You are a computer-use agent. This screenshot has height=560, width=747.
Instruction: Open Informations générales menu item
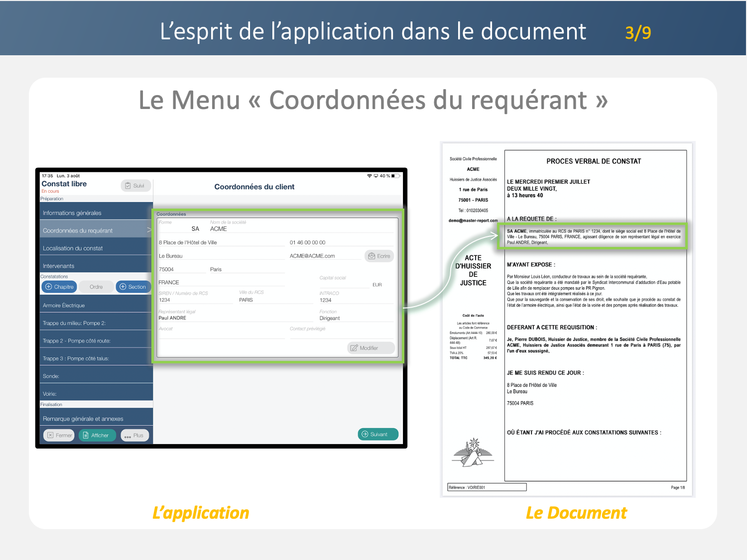click(x=95, y=213)
